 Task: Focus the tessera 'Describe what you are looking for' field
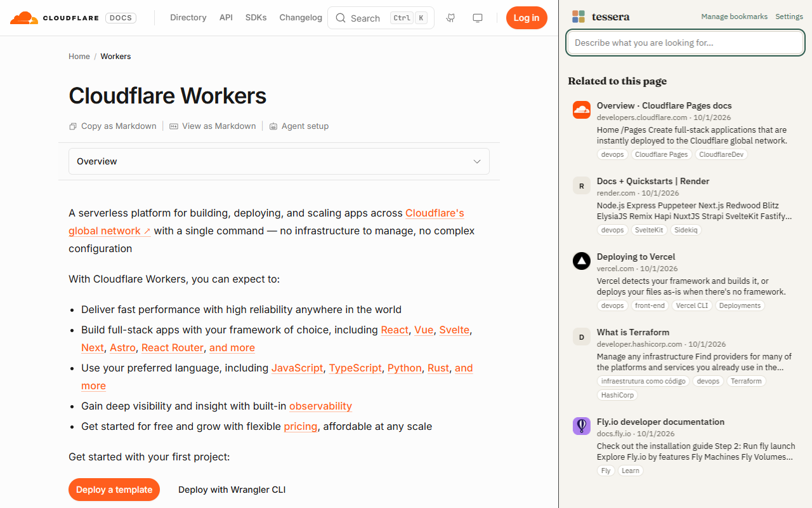point(685,43)
